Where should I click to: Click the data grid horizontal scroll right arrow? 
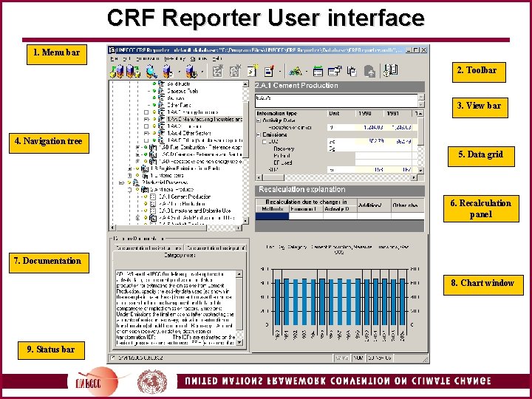pyautogui.click(x=414, y=177)
